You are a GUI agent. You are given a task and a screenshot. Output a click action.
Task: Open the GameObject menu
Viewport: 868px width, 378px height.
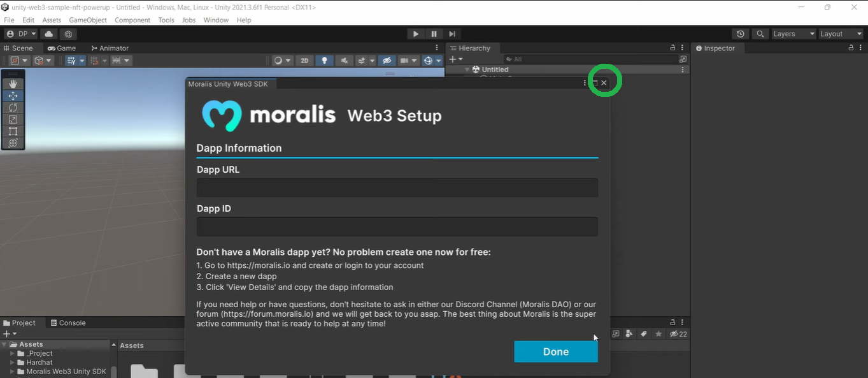click(88, 20)
